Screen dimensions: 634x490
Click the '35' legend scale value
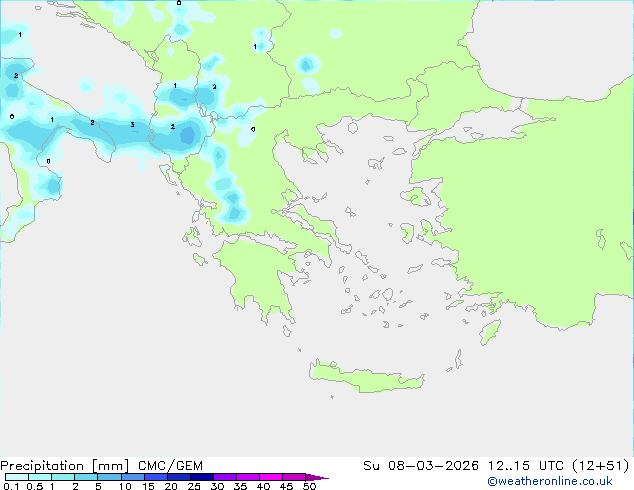(241, 486)
